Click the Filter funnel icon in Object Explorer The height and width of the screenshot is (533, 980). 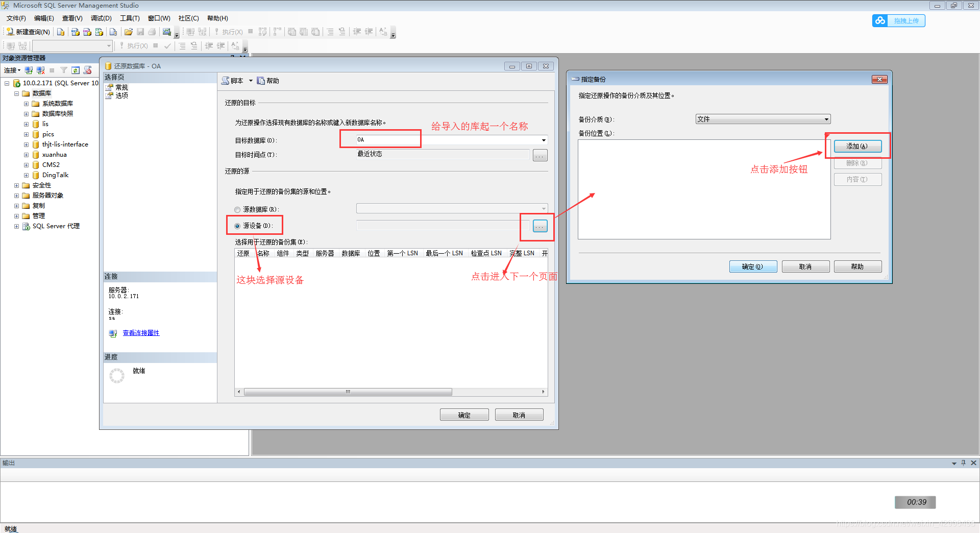64,70
